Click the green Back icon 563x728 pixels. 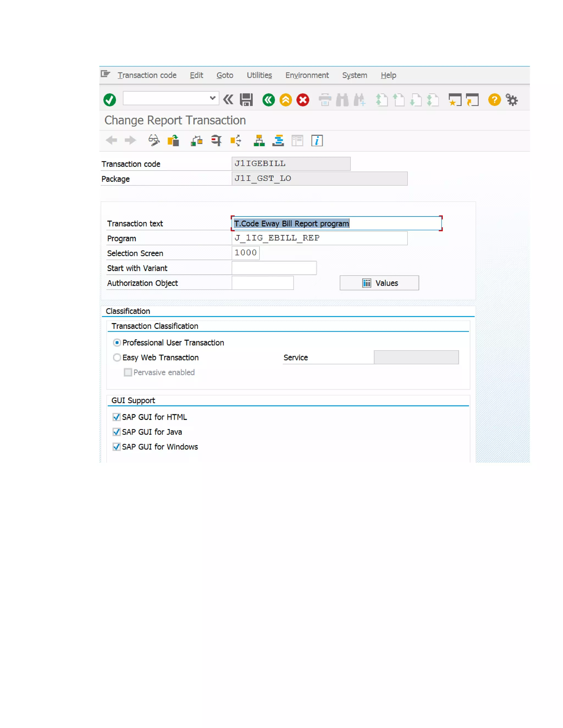[x=269, y=100]
